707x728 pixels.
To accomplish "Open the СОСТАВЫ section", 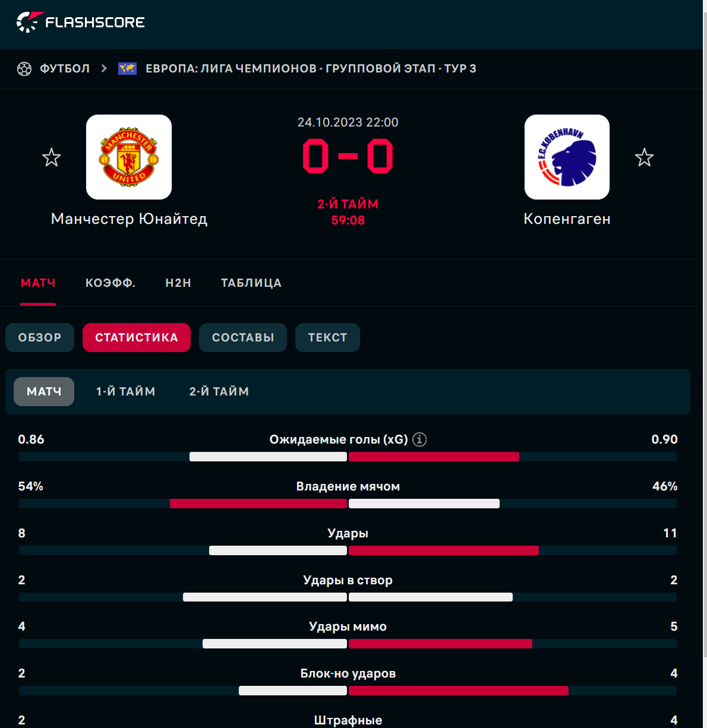I will click(243, 338).
